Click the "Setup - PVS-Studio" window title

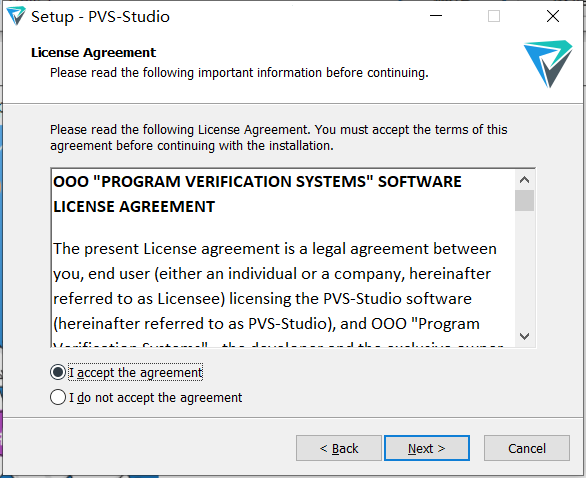[100, 17]
